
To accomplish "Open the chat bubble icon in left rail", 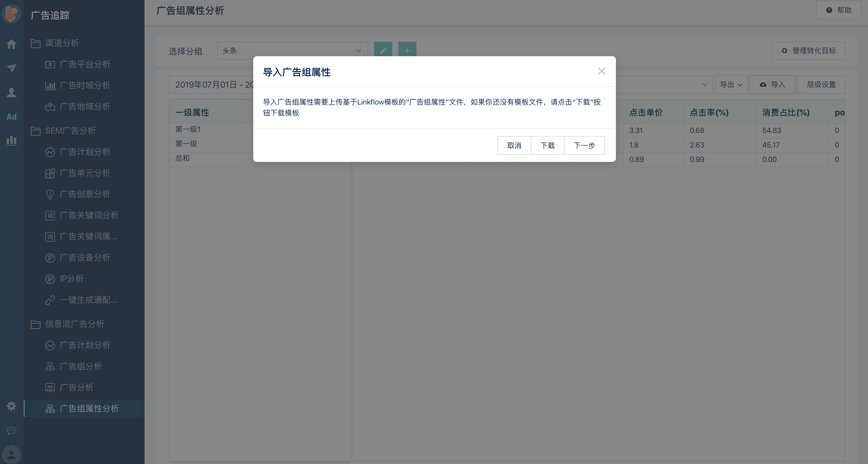I will coord(11,431).
